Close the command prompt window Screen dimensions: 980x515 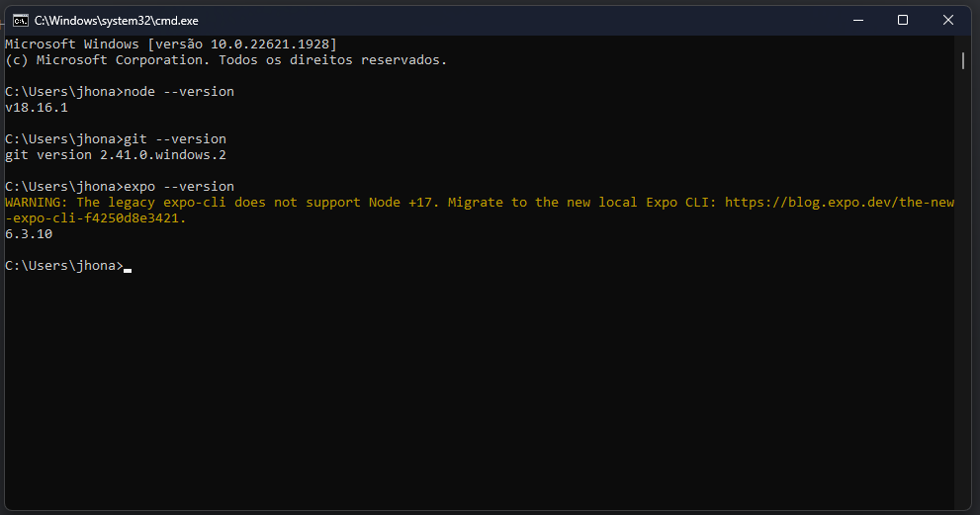tap(948, 20)
